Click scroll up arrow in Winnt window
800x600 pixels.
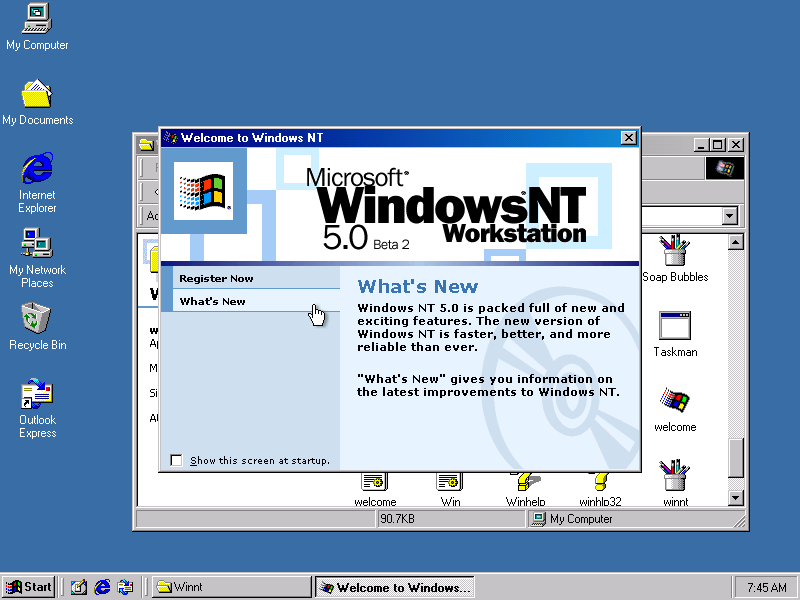(735, 242)
